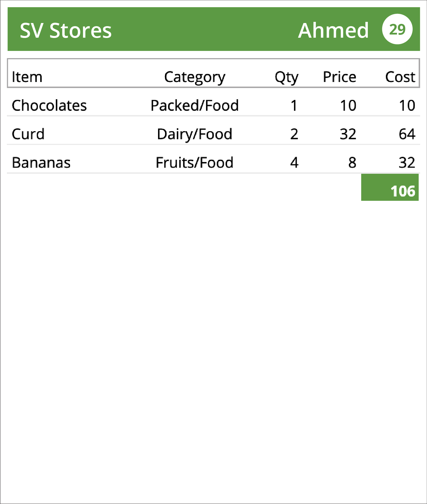Select the Bananas item cell
The width and height of the screenshot is (427, 504).
click(41, 163)
